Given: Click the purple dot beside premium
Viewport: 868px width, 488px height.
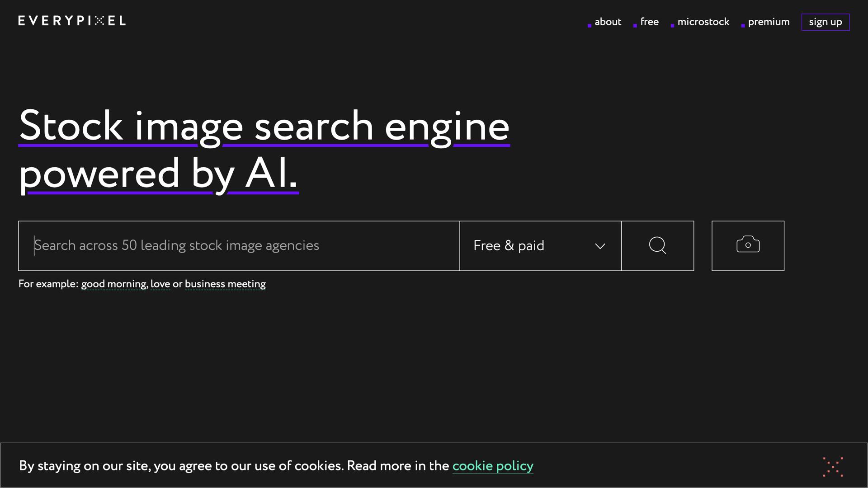Looking at the screenshot, I should tap(743, 26).
